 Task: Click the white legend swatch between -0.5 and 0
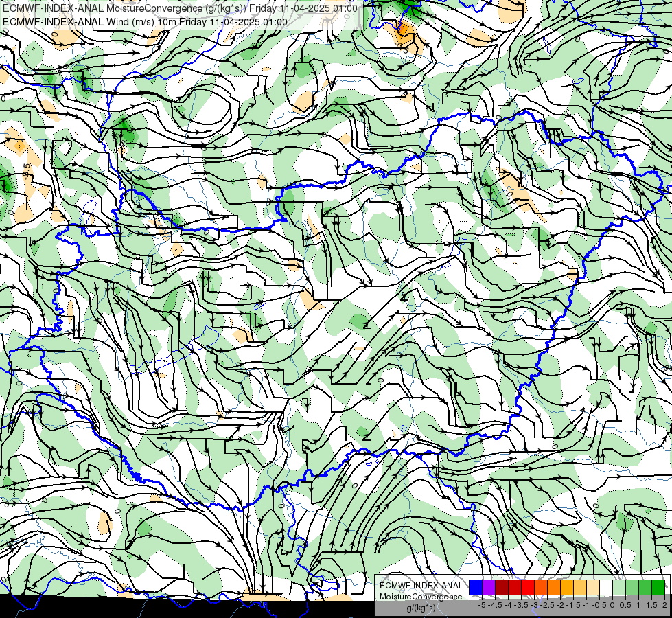606,587
